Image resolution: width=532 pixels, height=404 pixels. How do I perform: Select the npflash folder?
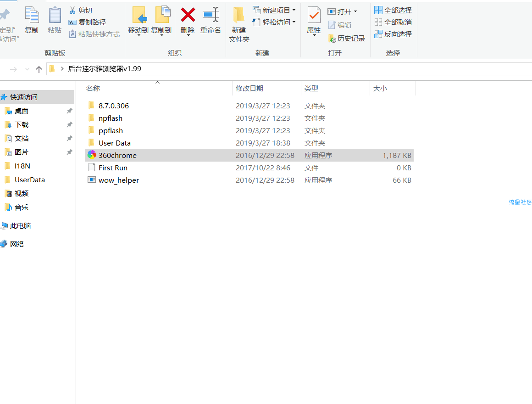(x=249, y=118)
